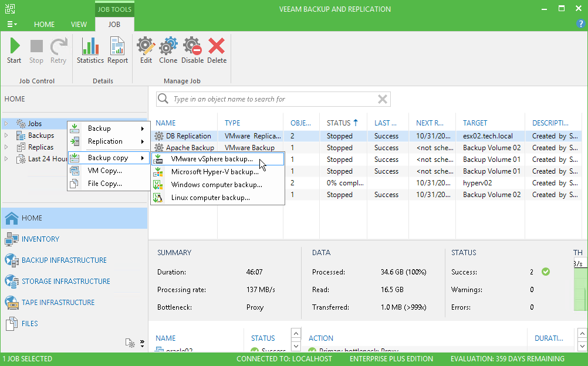Open the Backup Infrastructure view
The height and width of the screenshot is (366, 588).
64,260
